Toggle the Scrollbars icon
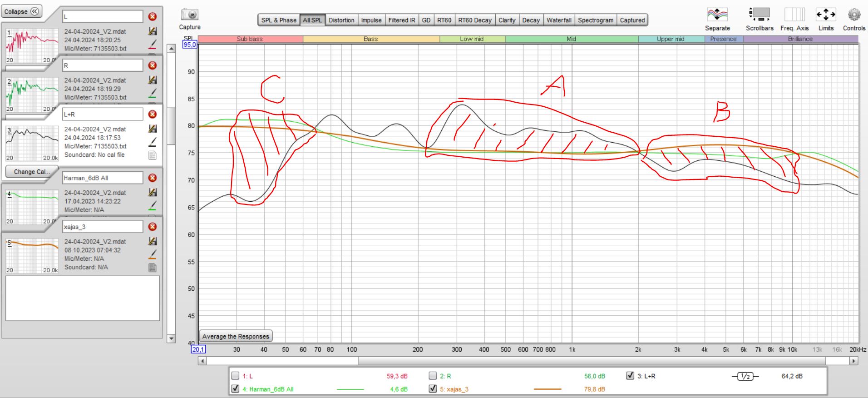Viewport: 868px width, 398px height. (759, 15)
